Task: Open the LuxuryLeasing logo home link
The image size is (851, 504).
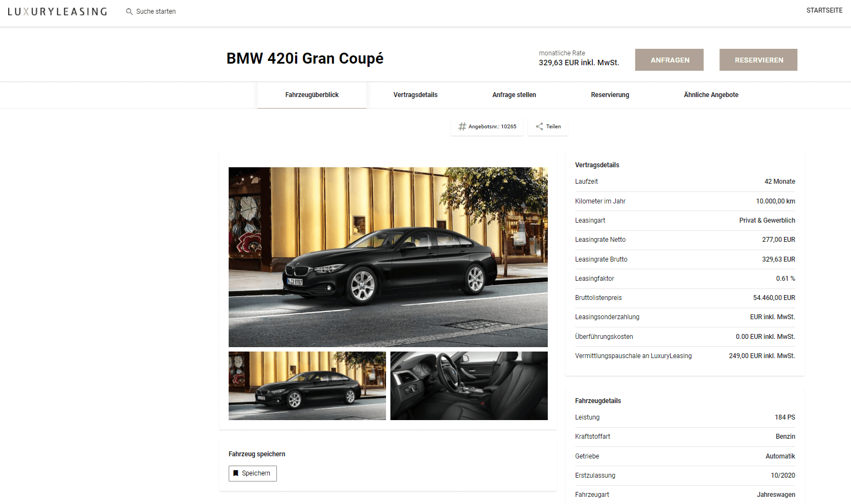Action: [58, 12]
